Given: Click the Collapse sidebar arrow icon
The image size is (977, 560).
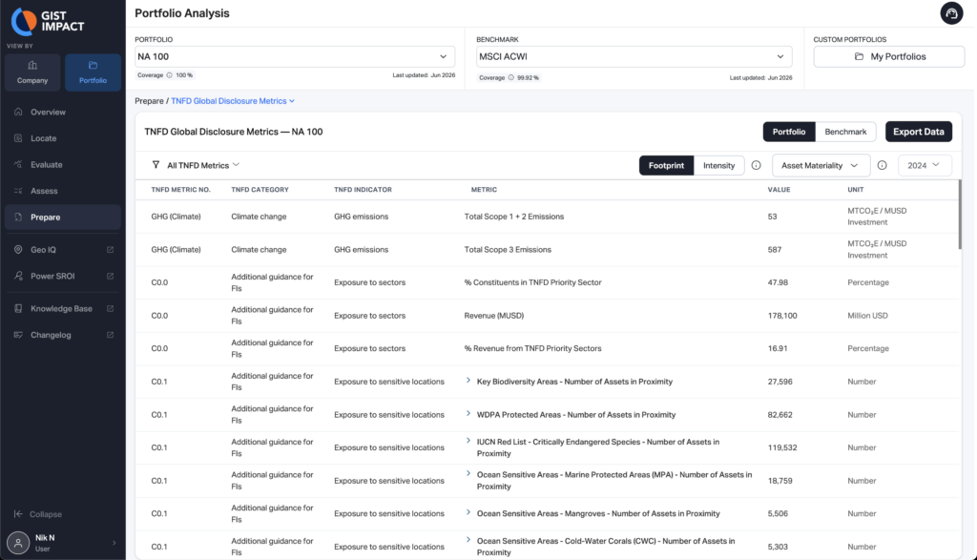Looking at the screenshot, I should click(18, 514).
